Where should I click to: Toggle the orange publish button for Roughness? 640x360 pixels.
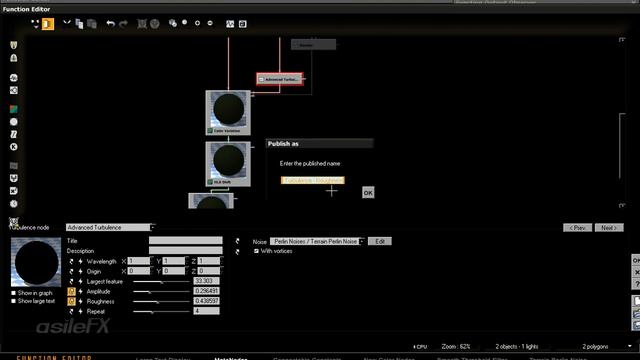click(x=71, y=301)
